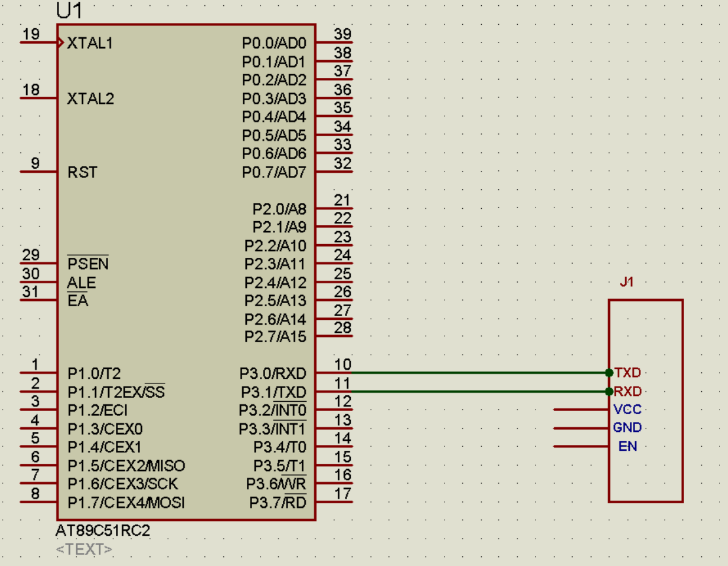Click the P0.4/AD4 pin label
This screenshot has height=566, width=728.
[274, 116]
